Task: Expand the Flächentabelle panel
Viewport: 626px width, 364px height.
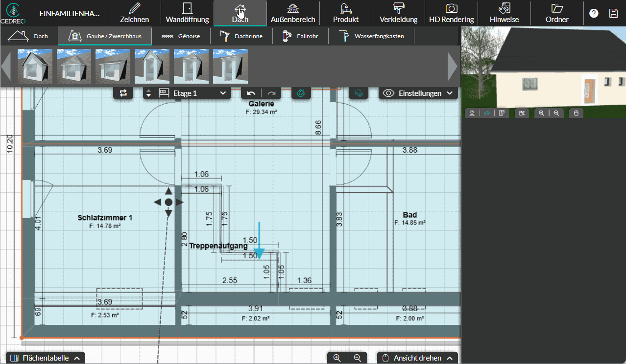Action: pos(45,358)
